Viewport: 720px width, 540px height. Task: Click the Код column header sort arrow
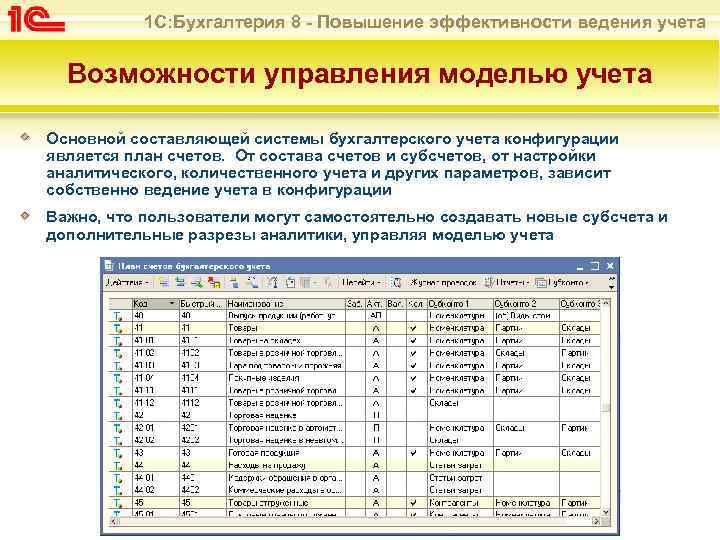[172, 304]
